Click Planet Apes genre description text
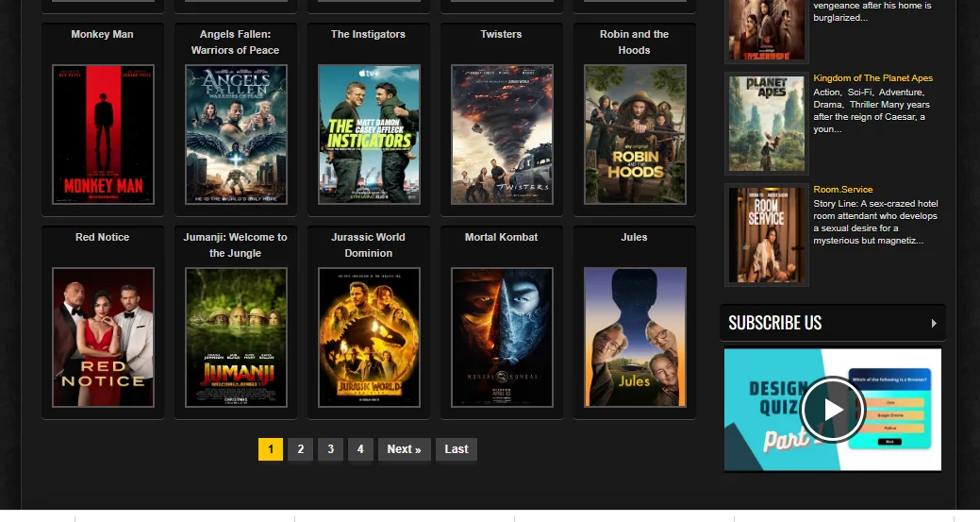Image resolution: width=980 pixels, height=522 pixels. pos(872,110)
